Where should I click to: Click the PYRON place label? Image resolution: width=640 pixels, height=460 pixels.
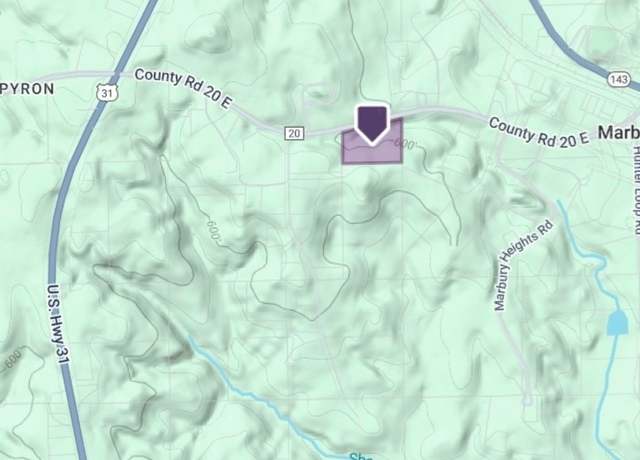click(27, 89)
